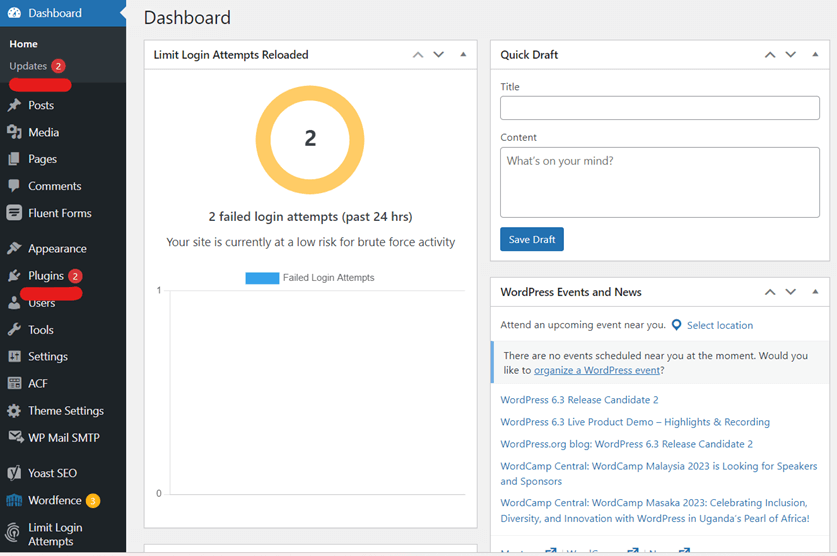Click the Comments bubble icon
The image size is (837, 556).
(14, 186)
